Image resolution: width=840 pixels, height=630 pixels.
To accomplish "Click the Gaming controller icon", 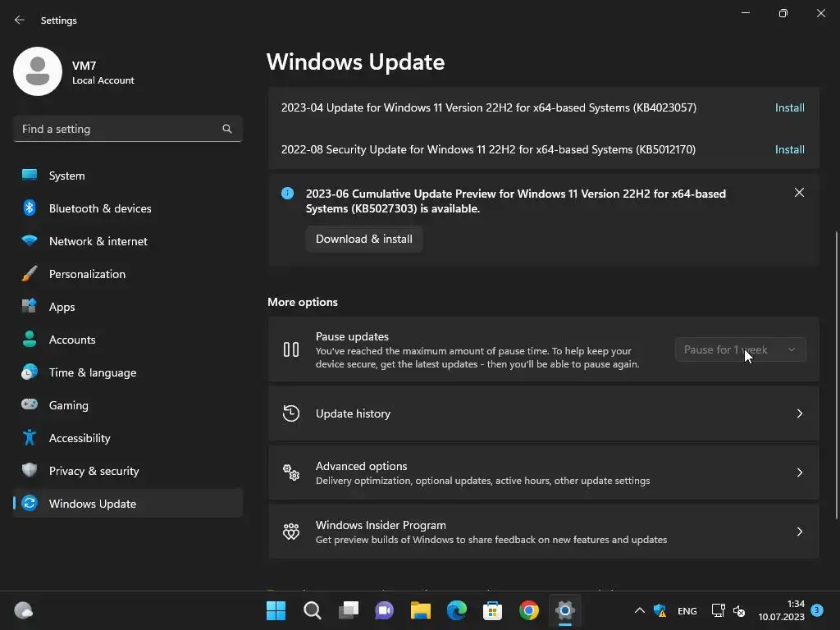I will pos(30,404).
